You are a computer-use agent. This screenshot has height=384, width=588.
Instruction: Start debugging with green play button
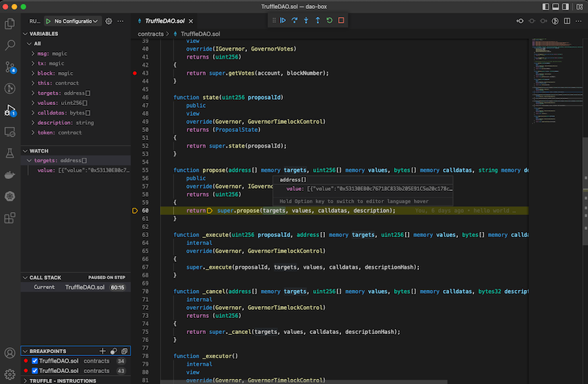[49, 21]
